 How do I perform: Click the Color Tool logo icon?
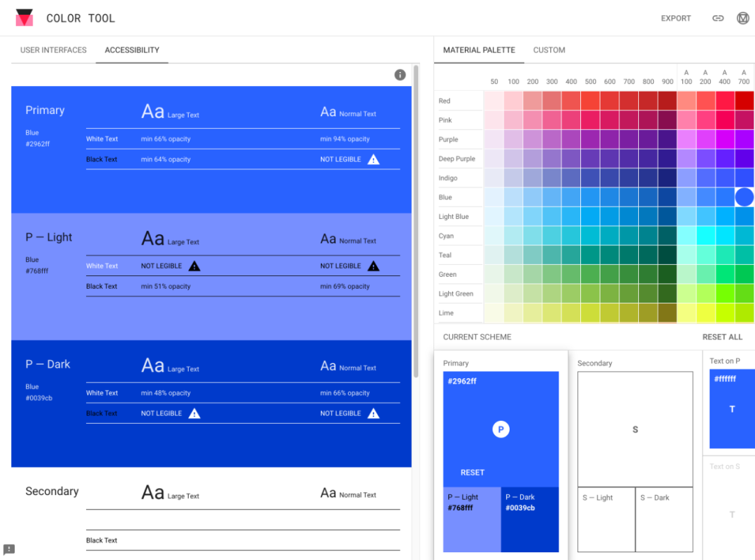pos(24,17)
